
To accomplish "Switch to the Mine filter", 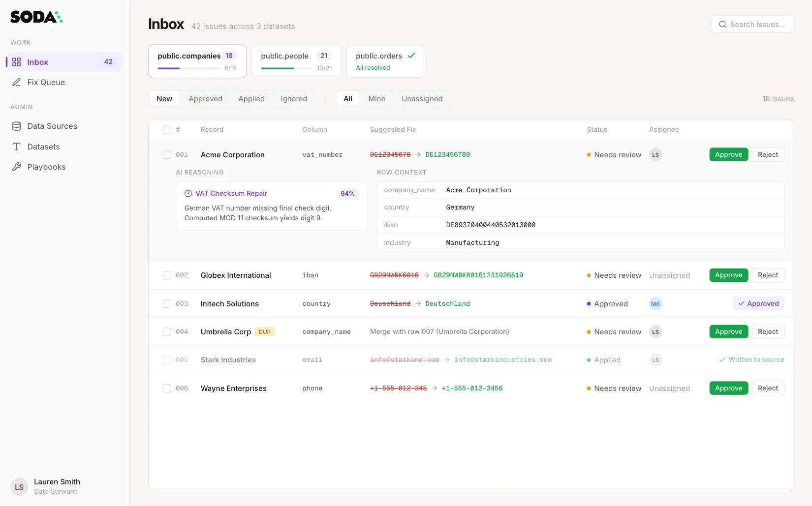I will pyautogui.click(x=376, y=98).
